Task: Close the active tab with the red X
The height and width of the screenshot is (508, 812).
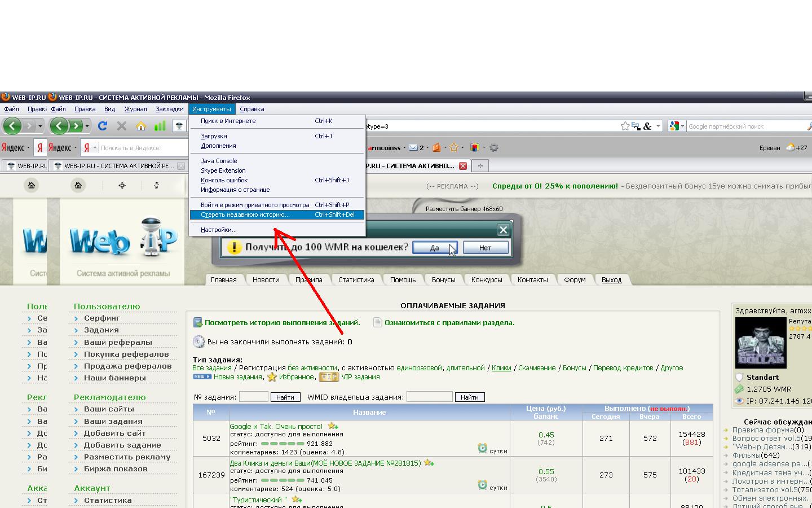Action: tap(463, 166)
